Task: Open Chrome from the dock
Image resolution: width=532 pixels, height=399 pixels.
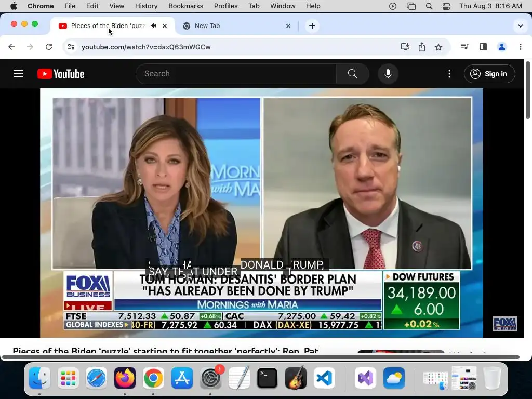Action: pyautogui.click(x=153, y=378)
